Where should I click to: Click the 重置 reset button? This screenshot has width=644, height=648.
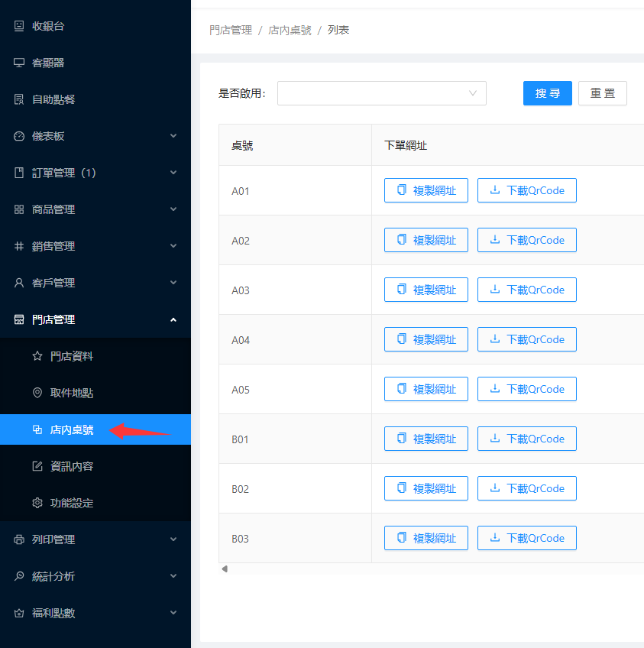602,93
